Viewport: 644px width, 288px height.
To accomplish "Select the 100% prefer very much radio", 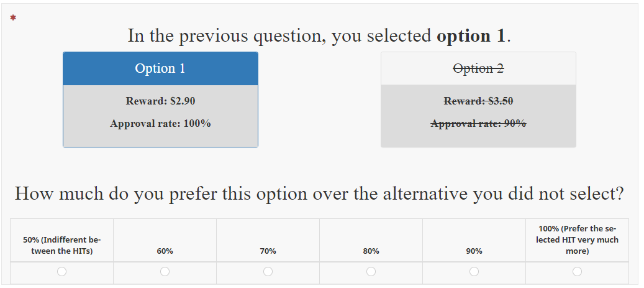I will 577,271.
